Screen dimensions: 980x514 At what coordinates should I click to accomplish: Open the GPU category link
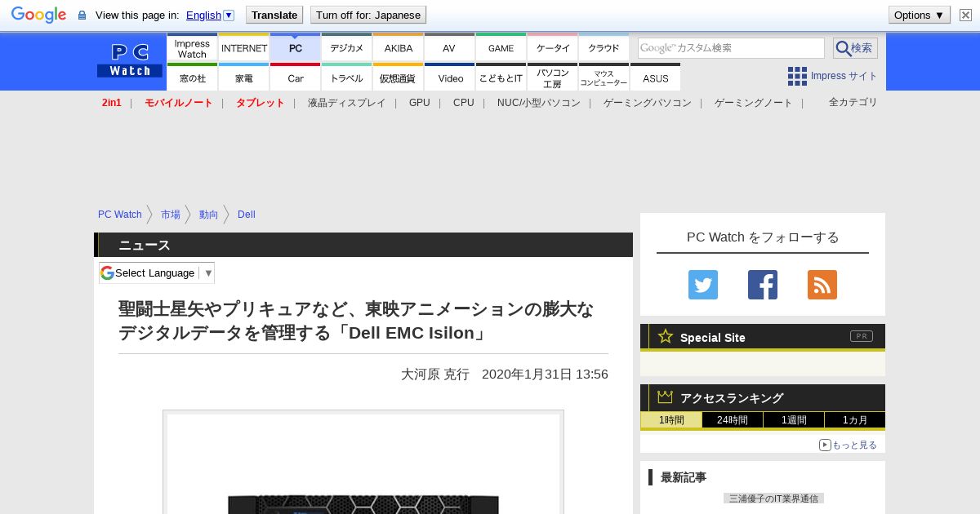tap(420, 103)
